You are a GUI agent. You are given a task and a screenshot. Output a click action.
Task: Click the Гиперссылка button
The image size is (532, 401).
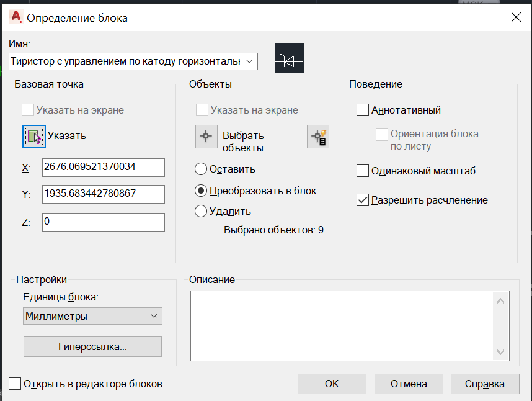[x=92, y=346]
